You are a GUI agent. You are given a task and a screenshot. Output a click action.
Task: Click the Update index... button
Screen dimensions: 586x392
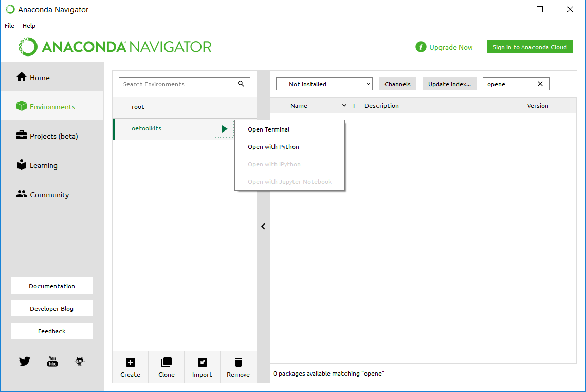point(449,84)
